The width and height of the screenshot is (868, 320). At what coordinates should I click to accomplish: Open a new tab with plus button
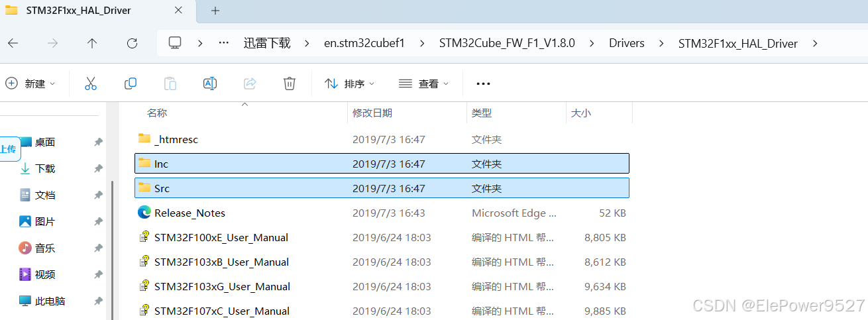tap(215, 11)
